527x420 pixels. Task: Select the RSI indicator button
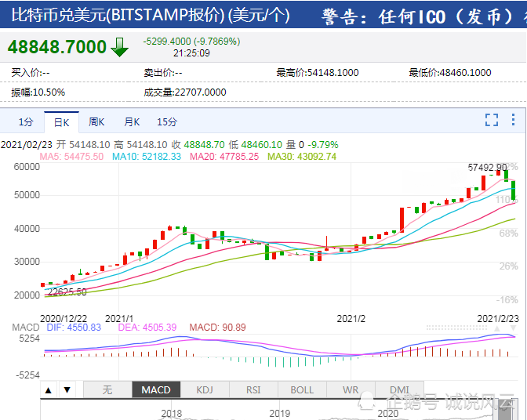click(253, 389)
